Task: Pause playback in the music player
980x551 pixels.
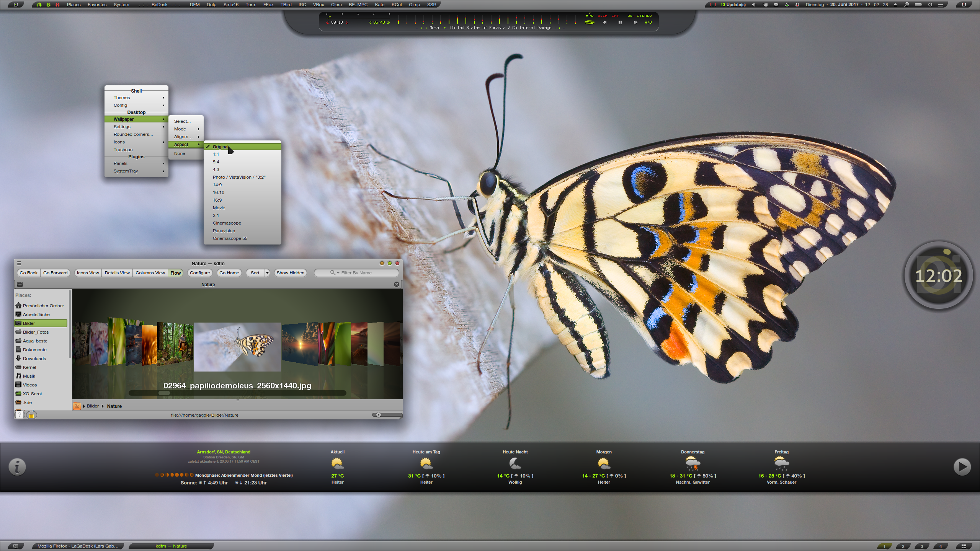Action: click(620, 22)
